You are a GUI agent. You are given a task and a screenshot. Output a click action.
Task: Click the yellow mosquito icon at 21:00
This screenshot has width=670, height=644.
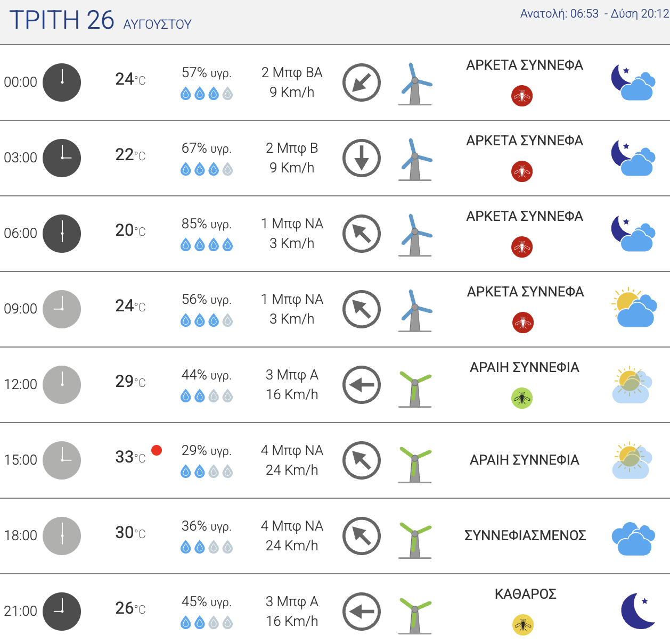pos(523,625)
